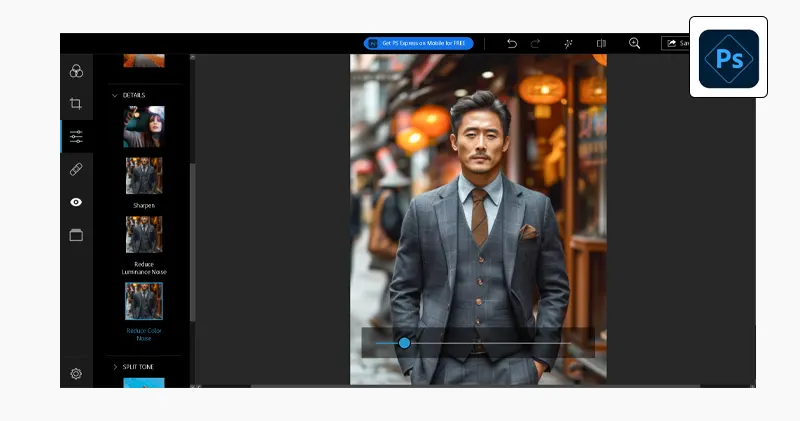Select the woman portrait thumbnail under DETAILS
Image resolution: width=800 pixels, height=421 pixels.
(x=144, y=127)
